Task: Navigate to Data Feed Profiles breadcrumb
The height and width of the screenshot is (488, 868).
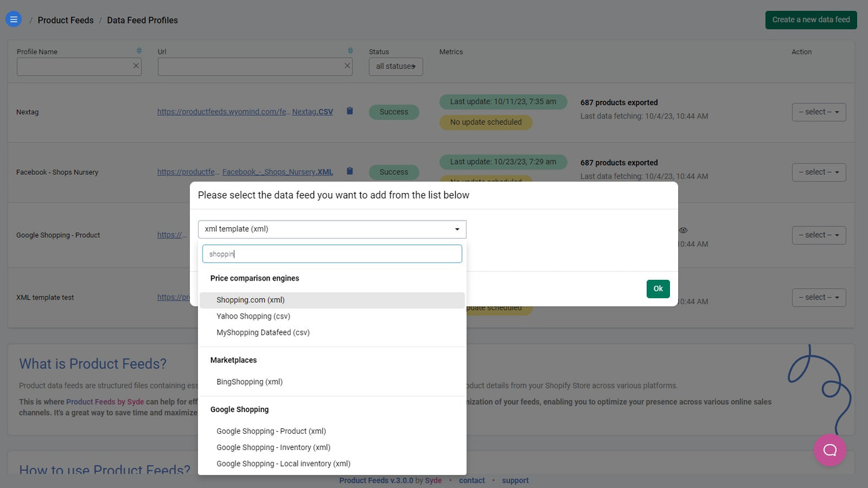Action: coord(142,20)
